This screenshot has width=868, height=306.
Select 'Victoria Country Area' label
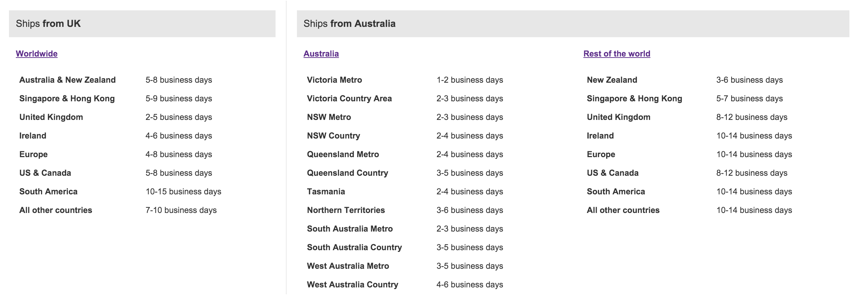point(349,99)
